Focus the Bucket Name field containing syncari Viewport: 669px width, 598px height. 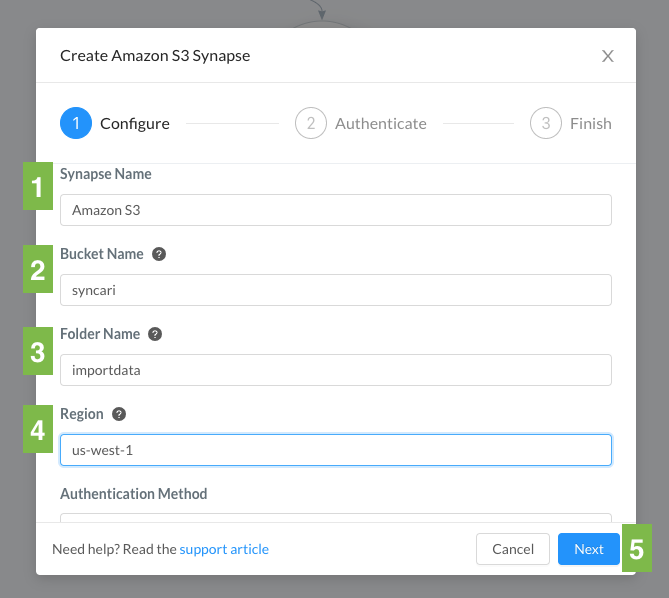tap(336, 290)
